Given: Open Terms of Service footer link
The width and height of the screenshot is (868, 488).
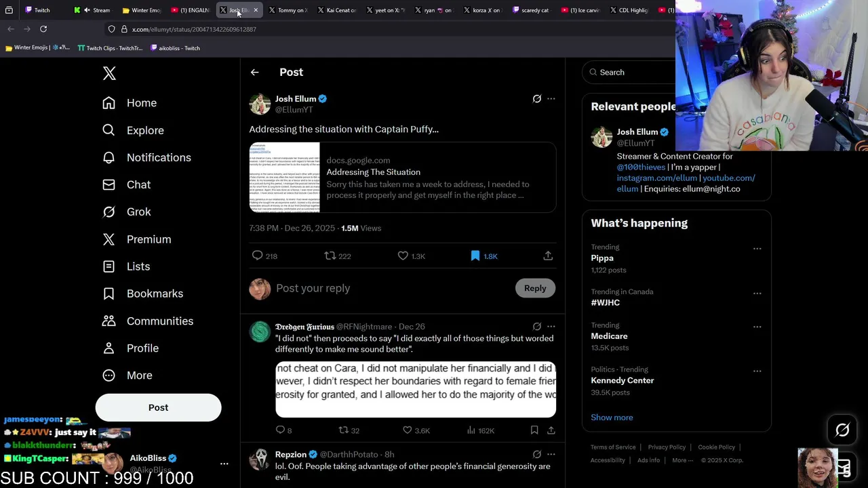Looking at the screenshot, I should coord(613,447).
